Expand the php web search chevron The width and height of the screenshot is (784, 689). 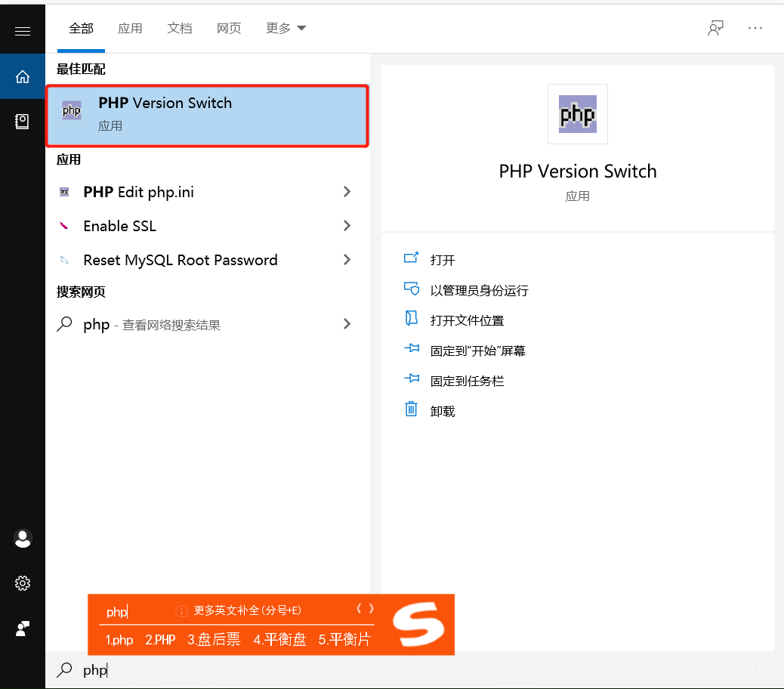tap(347, 323)
